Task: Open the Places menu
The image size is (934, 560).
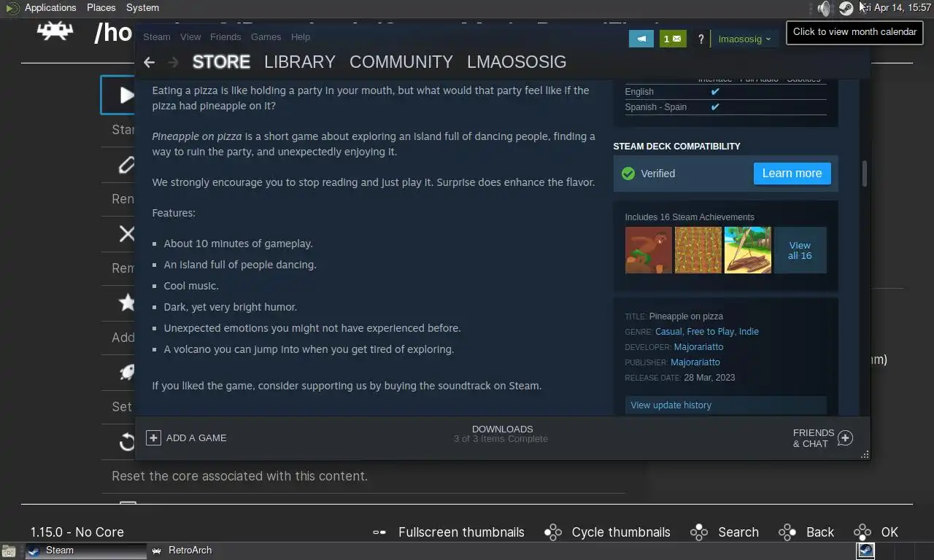Action: [101, 7]
